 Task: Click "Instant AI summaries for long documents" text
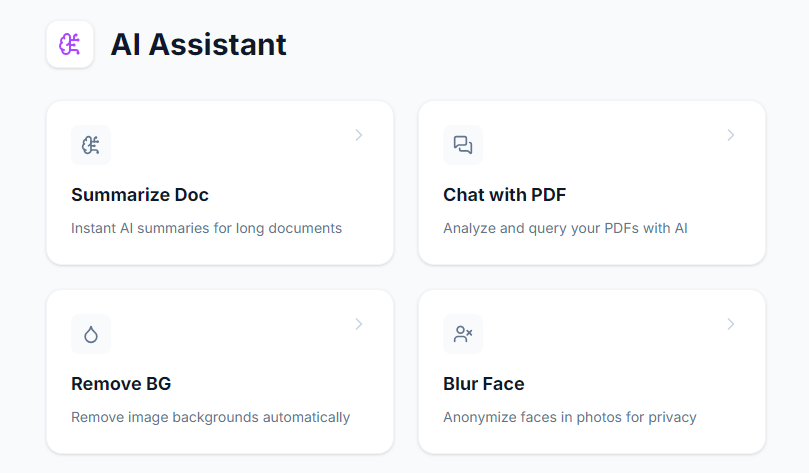coord(206,228)
